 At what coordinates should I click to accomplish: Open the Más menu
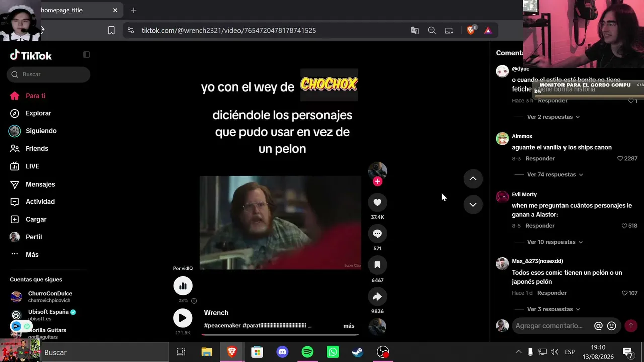click(24, 255)
